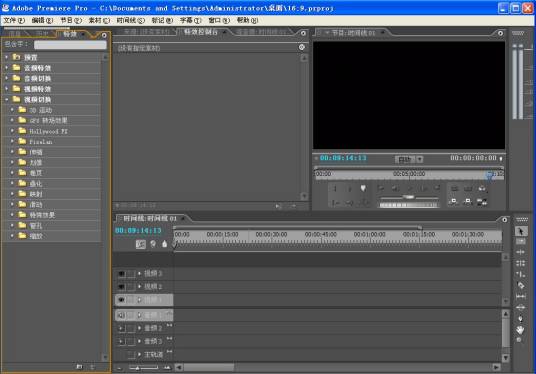
Task: Open Effects panel flyout menu button
Action: (104, 35)
